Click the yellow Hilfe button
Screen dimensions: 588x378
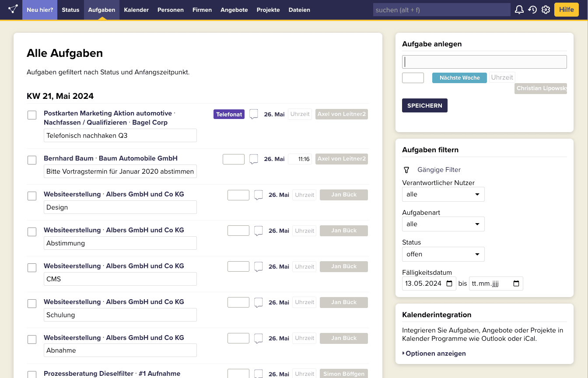coord(566,10)
